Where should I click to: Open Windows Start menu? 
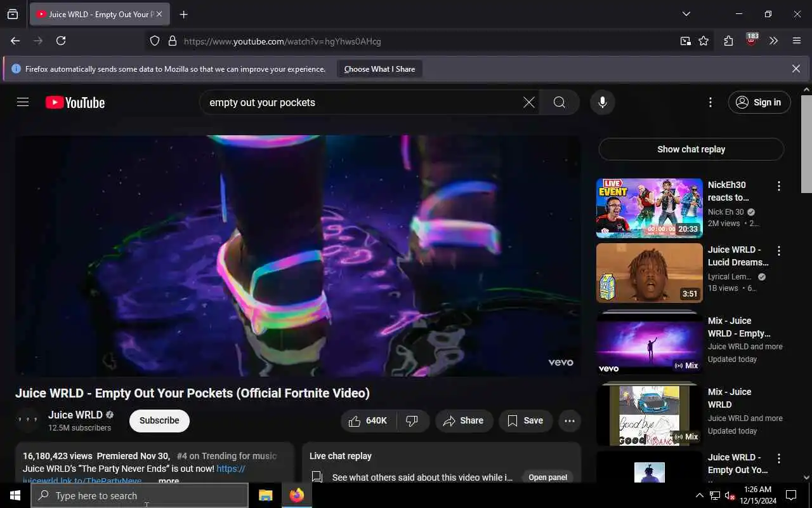pyautogui.click(x=15, y=495)
